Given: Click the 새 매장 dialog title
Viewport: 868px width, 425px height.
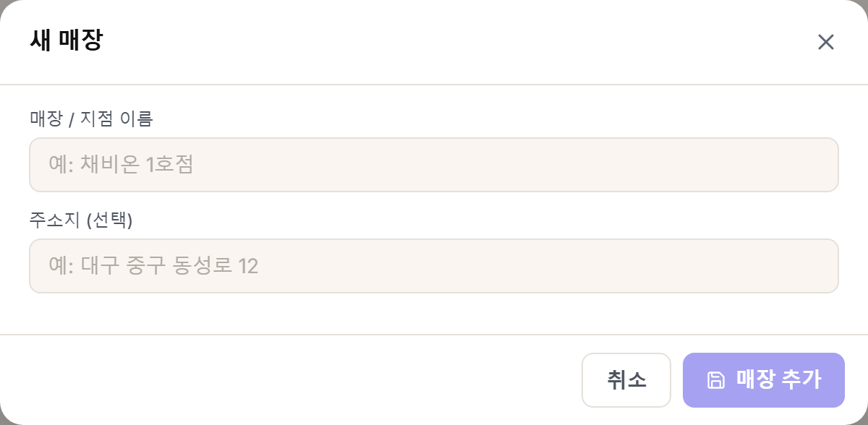Looking at the screenshot, I should coord(66,40).
